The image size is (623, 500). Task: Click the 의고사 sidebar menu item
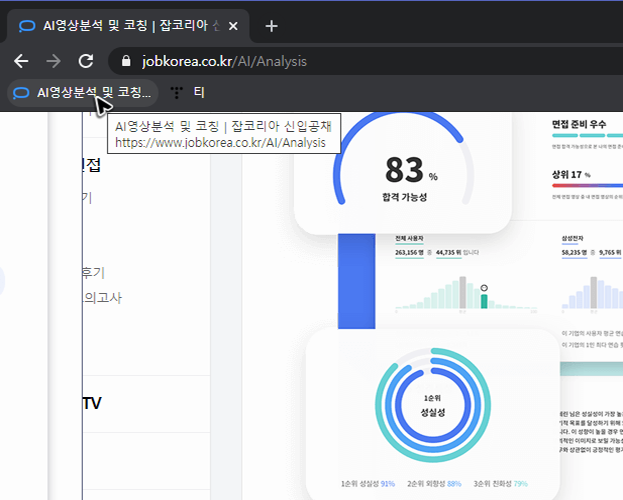[103, 298]
